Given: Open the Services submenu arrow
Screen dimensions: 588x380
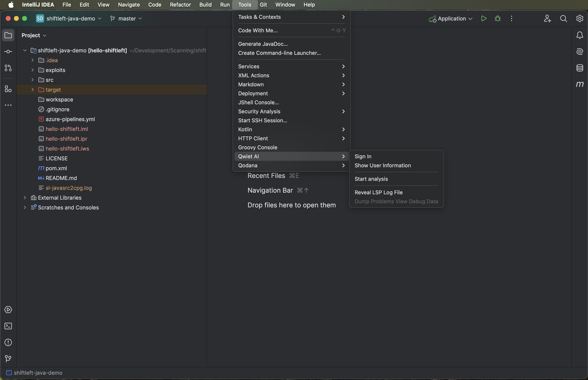Looking at the screenshot, I should click(343, 66).
